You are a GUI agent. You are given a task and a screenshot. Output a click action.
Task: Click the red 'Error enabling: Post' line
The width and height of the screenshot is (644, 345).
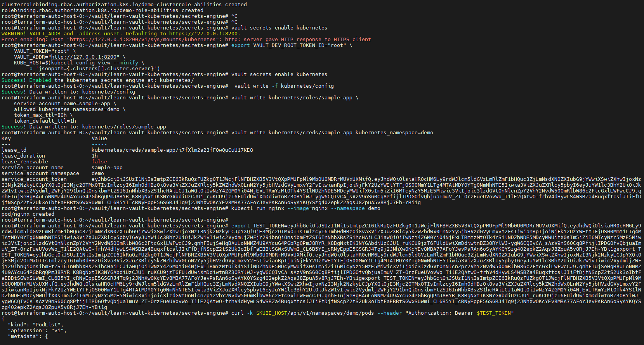coord(186,39)
